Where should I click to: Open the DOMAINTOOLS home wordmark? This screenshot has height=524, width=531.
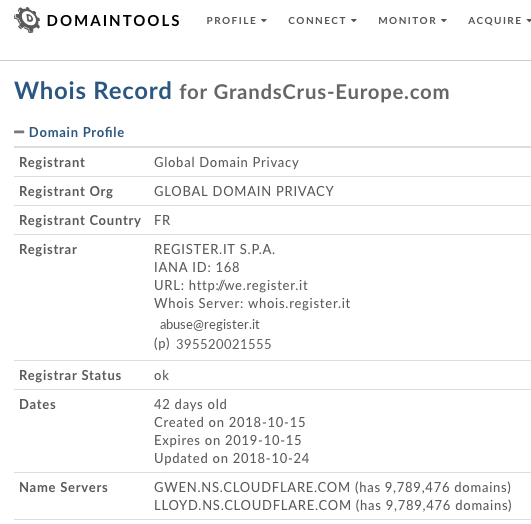[113, 21]
